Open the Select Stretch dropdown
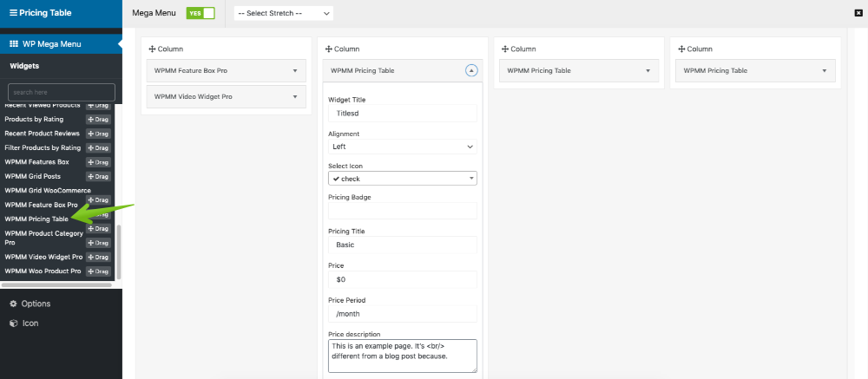The height and width of the screenshot is (379, 868). 284,13
